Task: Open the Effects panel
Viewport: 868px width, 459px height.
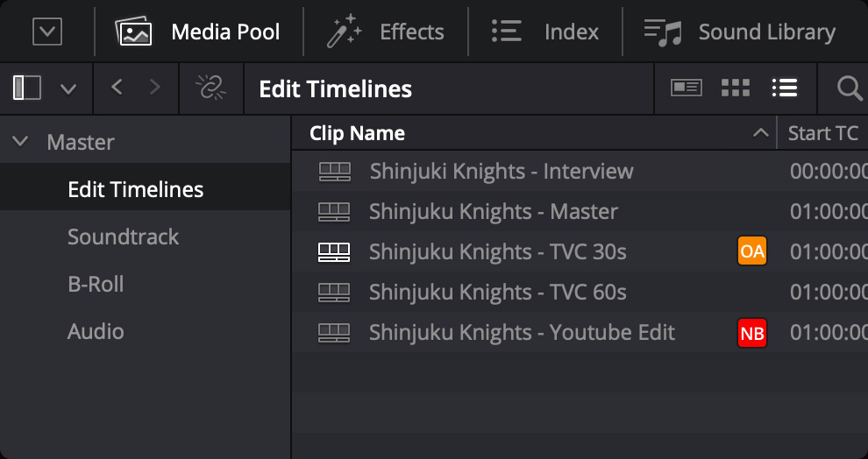Action: coord(386,32)
